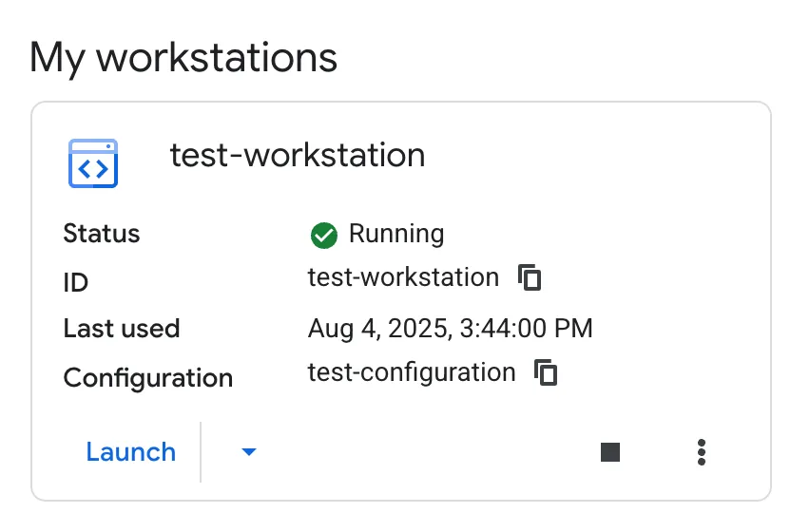This screenshot has width=810, height=532.
Task: Open the three-dot more options menu
Action: [702, 452]
